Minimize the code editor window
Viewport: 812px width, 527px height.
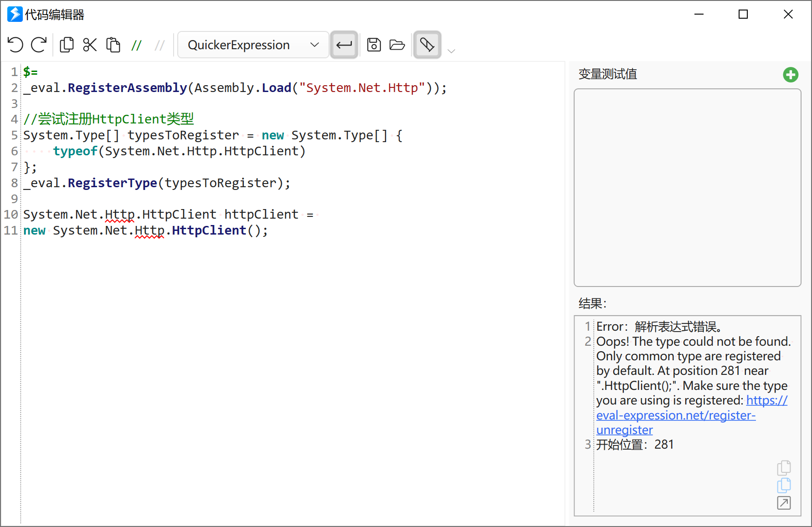[x=699, y=15]
